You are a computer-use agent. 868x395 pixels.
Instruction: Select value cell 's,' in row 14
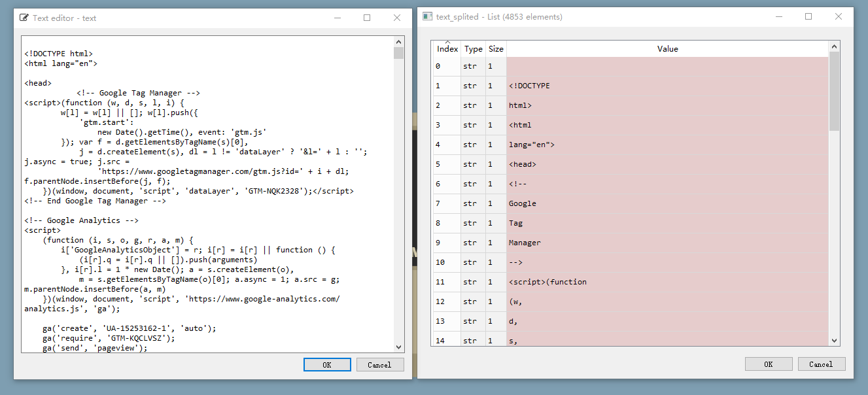point(667,339)
